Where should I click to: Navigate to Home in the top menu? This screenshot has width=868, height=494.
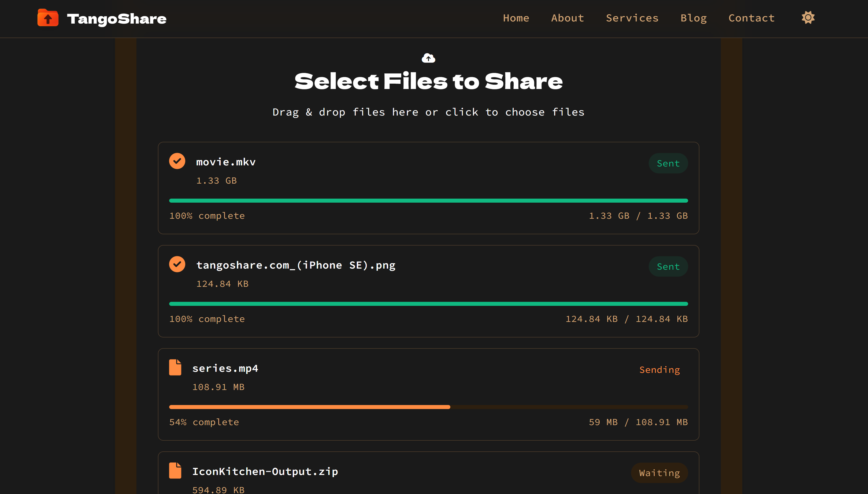[516, 18]
